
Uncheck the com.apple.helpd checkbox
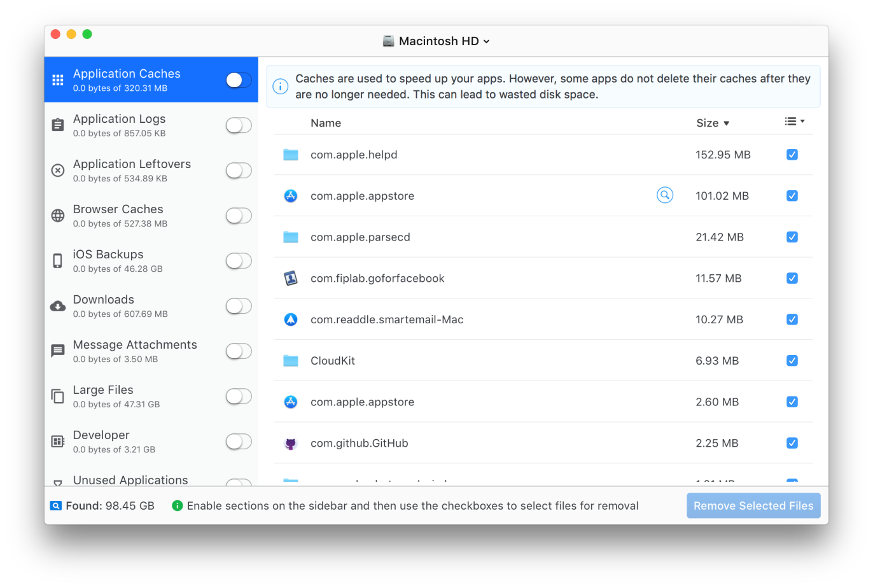coord(792,155)
